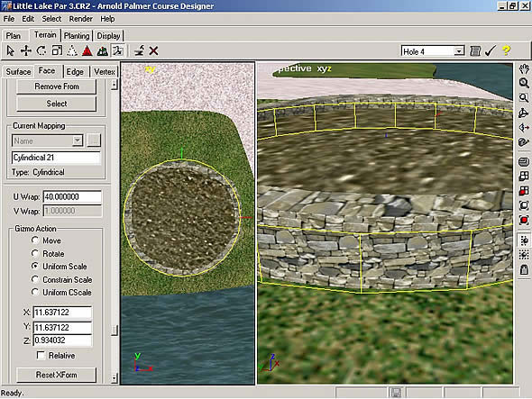Screen dimensions: 532x399
Task: Click the red X delete icon
Action: pos(153,50)
